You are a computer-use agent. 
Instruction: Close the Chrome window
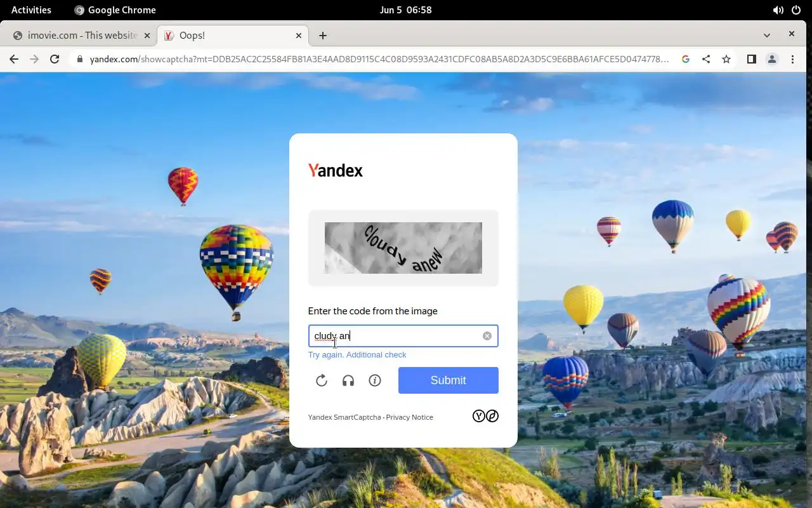point(792,34)
